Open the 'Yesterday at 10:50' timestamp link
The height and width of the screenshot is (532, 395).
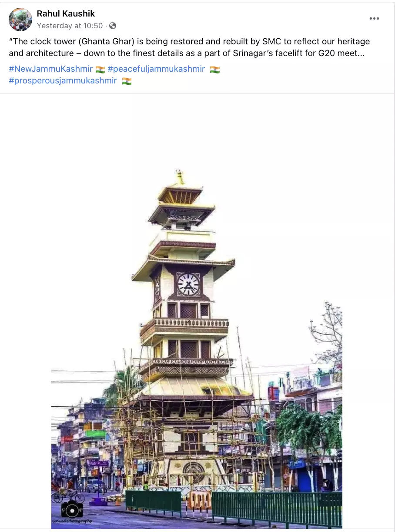click(x=70, y=26)
